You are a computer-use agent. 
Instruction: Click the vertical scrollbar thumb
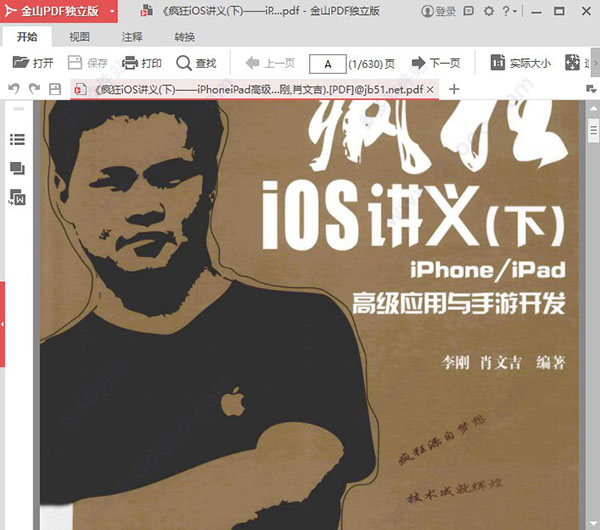[593, 130]
